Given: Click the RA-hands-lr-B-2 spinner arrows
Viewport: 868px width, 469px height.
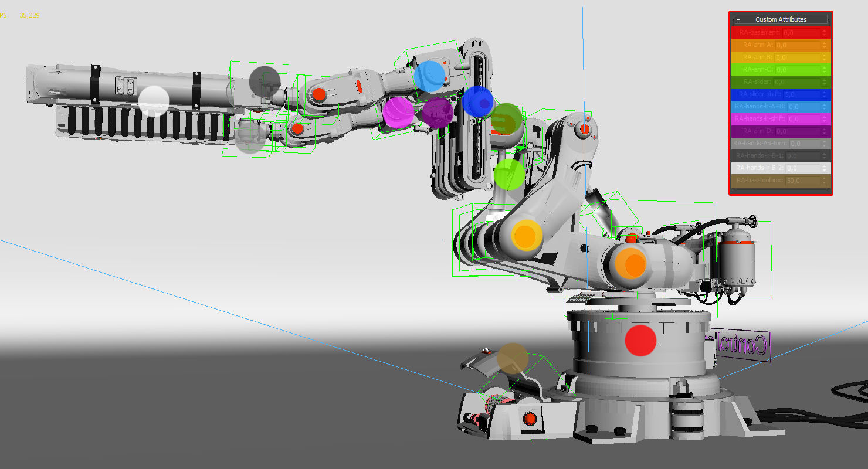Looking at the screenshot, I should (824, 168).
